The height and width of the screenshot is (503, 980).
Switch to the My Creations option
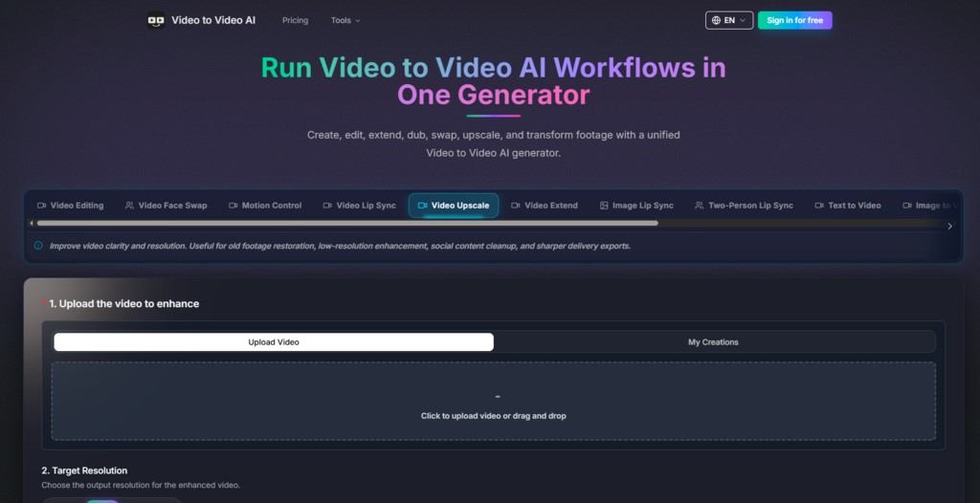point(713,342)
